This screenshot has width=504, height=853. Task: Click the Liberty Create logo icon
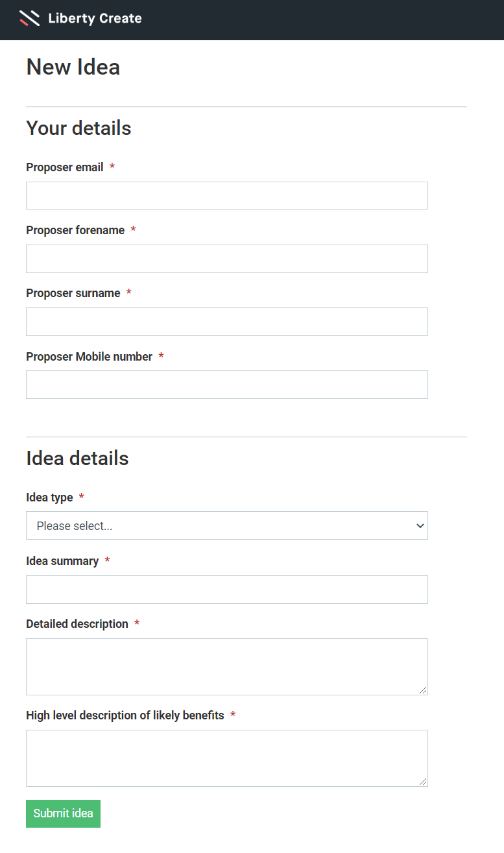coord(30,18)
